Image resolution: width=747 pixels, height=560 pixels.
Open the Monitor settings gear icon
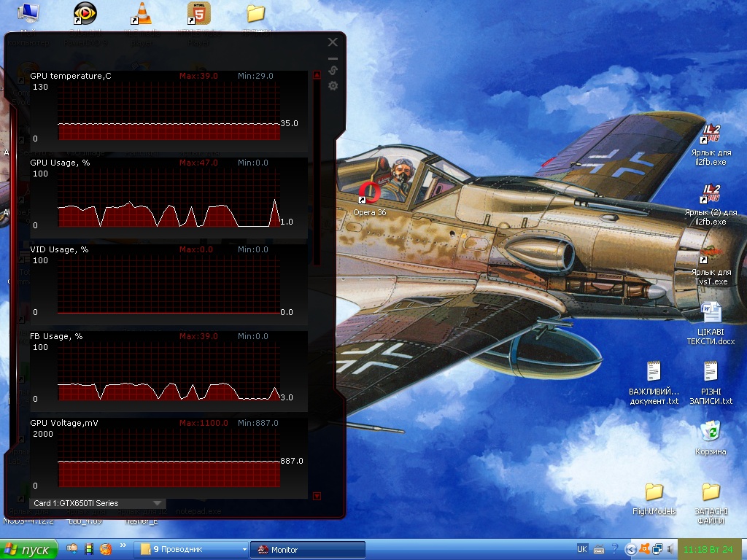click(x=333, y=86)
